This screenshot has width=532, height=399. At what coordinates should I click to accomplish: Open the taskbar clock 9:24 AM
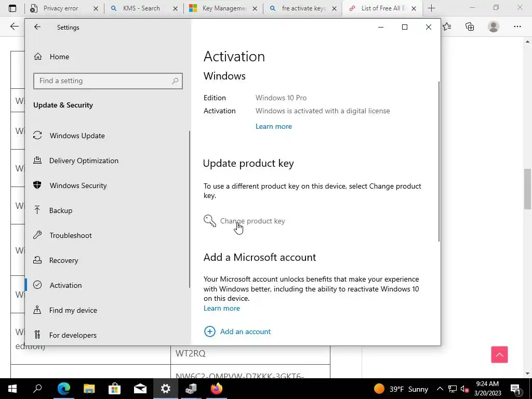click(x=487, y=389)
